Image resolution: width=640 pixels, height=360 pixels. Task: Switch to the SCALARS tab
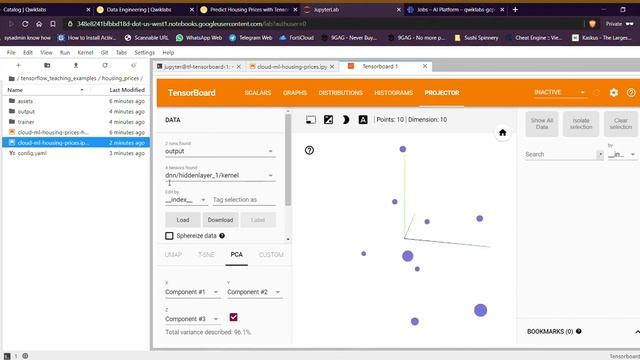click(258, 93)
